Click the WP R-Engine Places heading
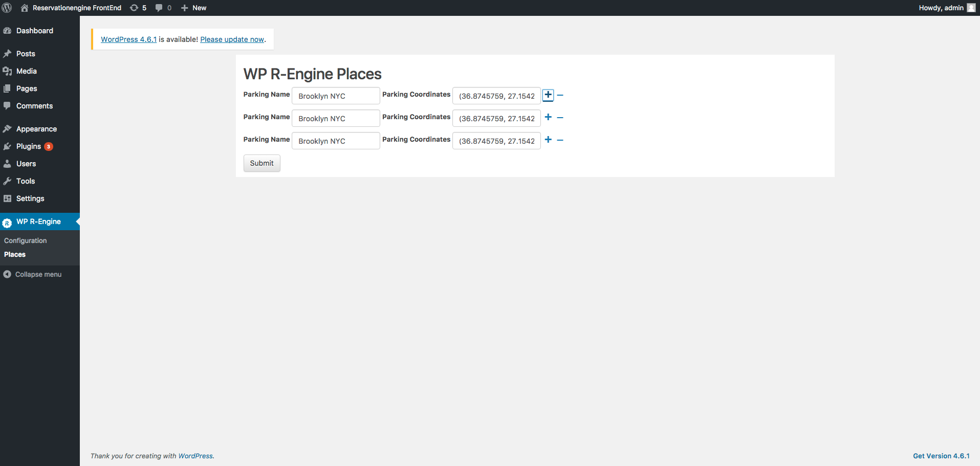This screenshot has width=980, height=466. [x=313, y=74]
